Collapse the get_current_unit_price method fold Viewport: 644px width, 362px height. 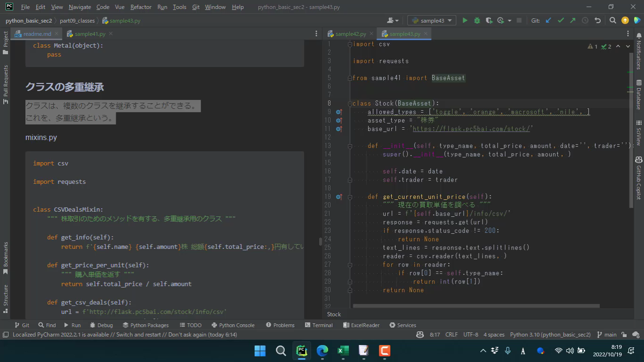[350, 197]
